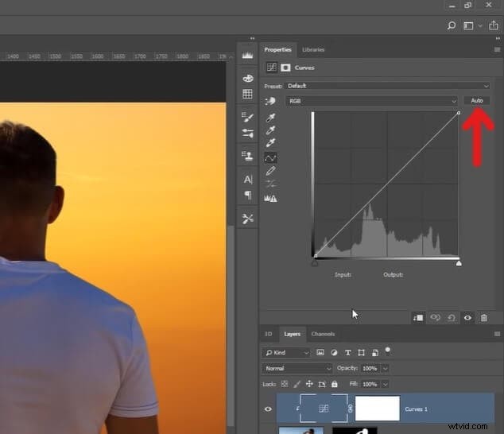Click the white point slider triangle
Screen dimensions: 504x434
coord(459,264)
